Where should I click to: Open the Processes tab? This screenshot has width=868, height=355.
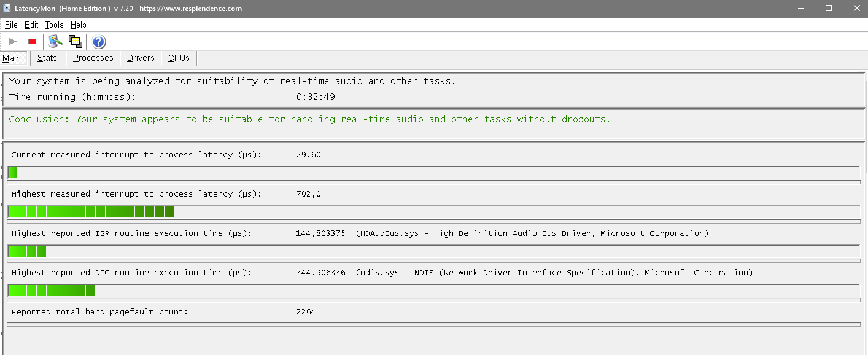(93, 58)
